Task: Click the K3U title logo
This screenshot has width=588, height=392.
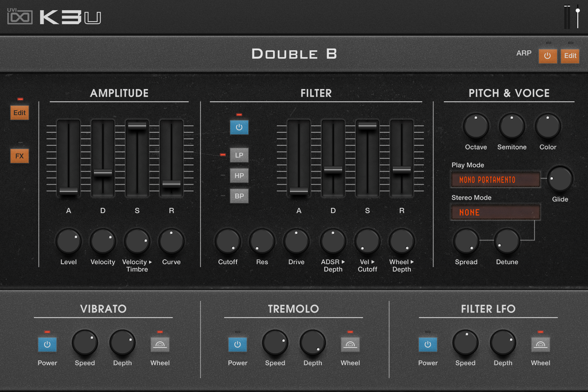Action: [70, 17]
